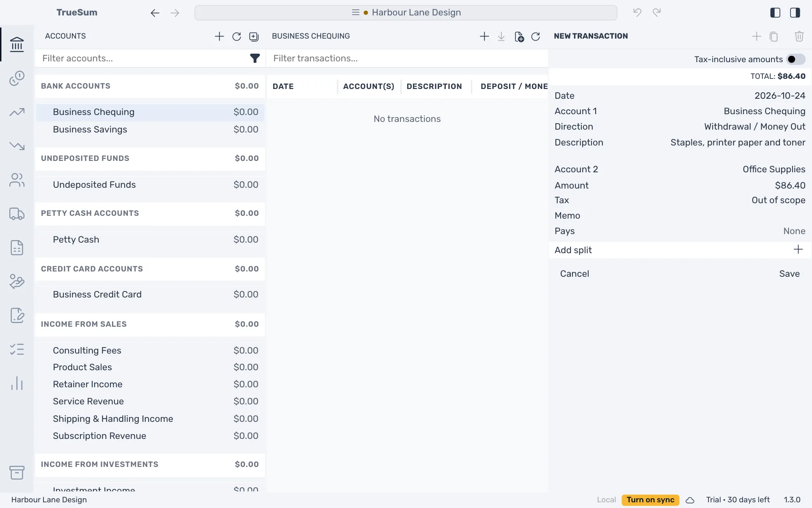
Task: Click the redo arrow in title bar
Action: 657,13
